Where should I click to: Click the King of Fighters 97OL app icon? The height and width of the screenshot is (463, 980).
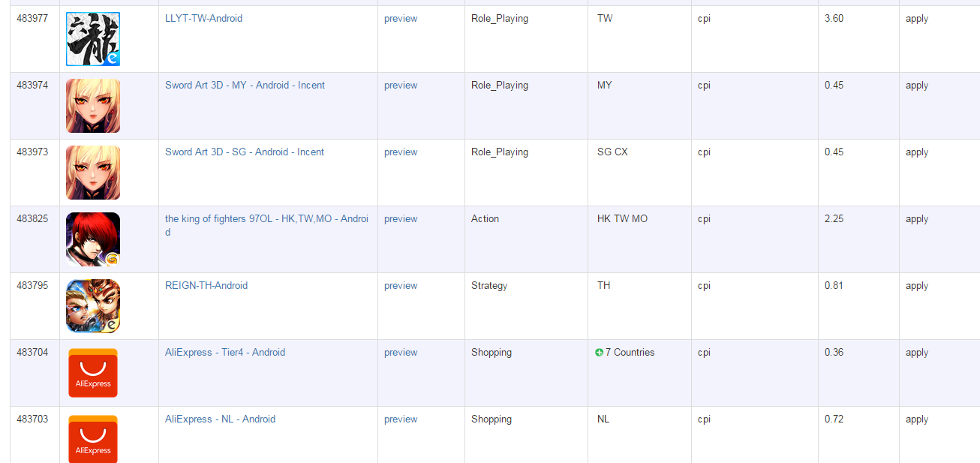click(x=93, y=239)
